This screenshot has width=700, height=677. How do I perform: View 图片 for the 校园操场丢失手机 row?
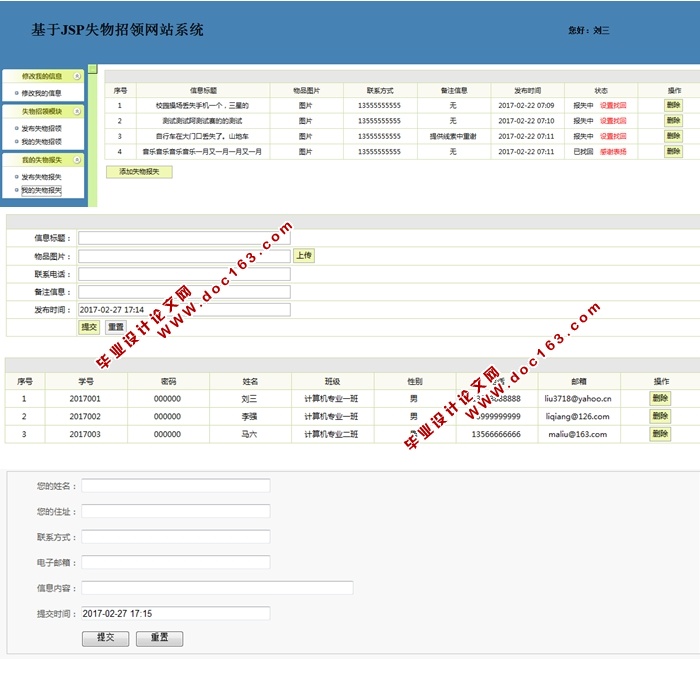(x=305, y=106)
